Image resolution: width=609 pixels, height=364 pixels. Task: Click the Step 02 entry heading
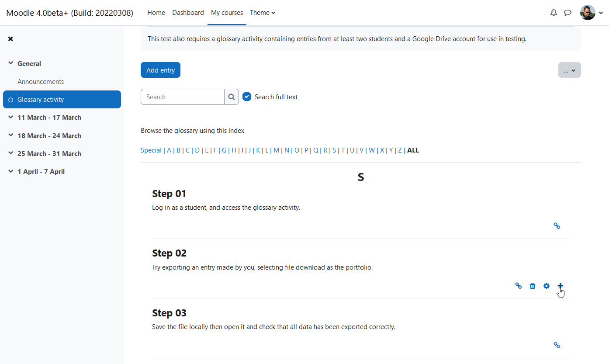tap(169, 253)
